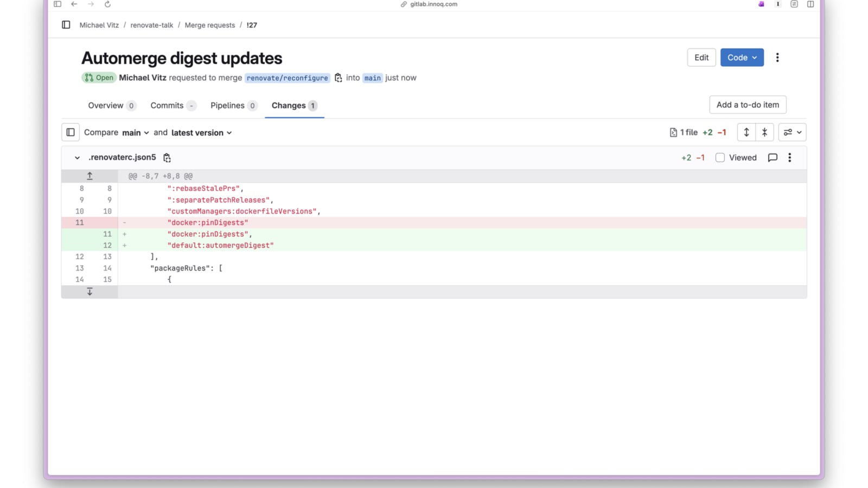The image size is (868, 488).
Task: Show lines below the diff hunk
Action: tap(90, 292)
